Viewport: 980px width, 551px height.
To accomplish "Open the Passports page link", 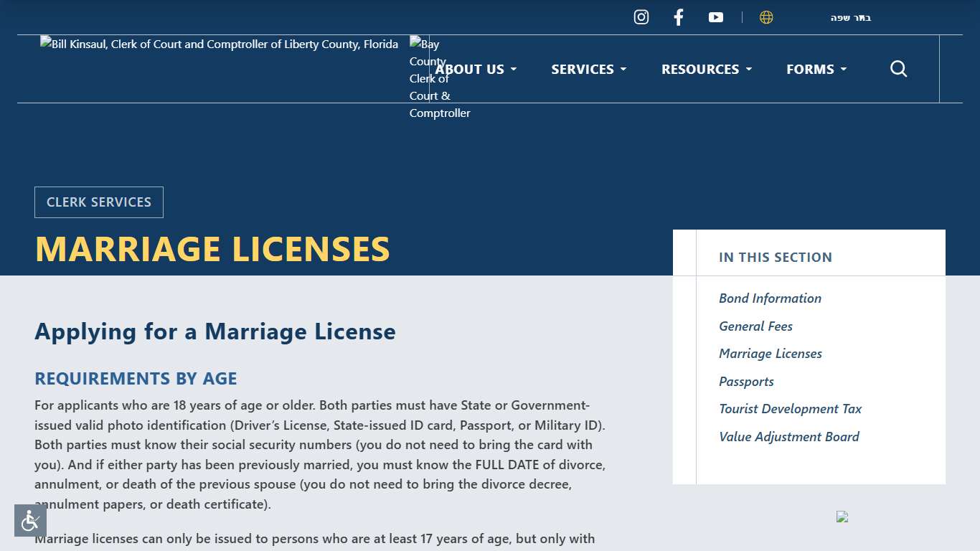I will point(746,382).
